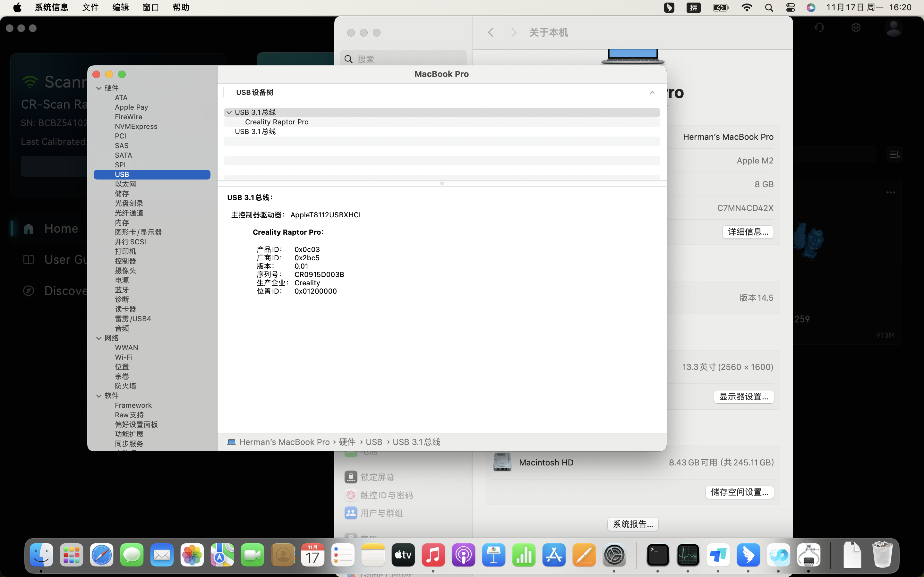This screenshot has height=577, width=924.
Task: Collapse the 网络 network section
Action: pos(99,338)
